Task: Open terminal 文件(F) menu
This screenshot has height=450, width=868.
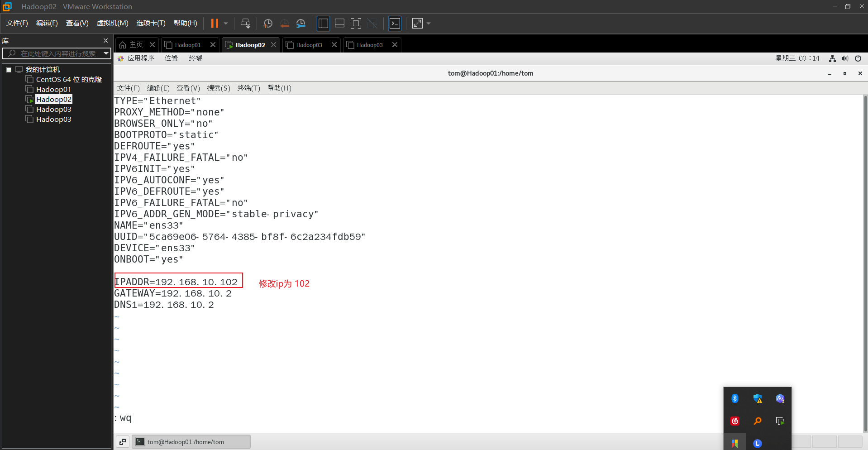Action: click(128, 88)
